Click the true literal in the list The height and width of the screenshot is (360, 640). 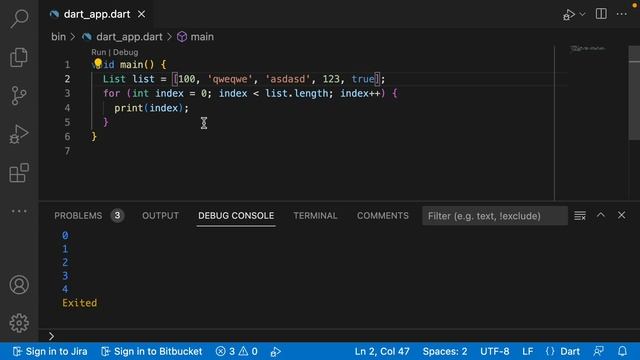[x=363, y=79]
